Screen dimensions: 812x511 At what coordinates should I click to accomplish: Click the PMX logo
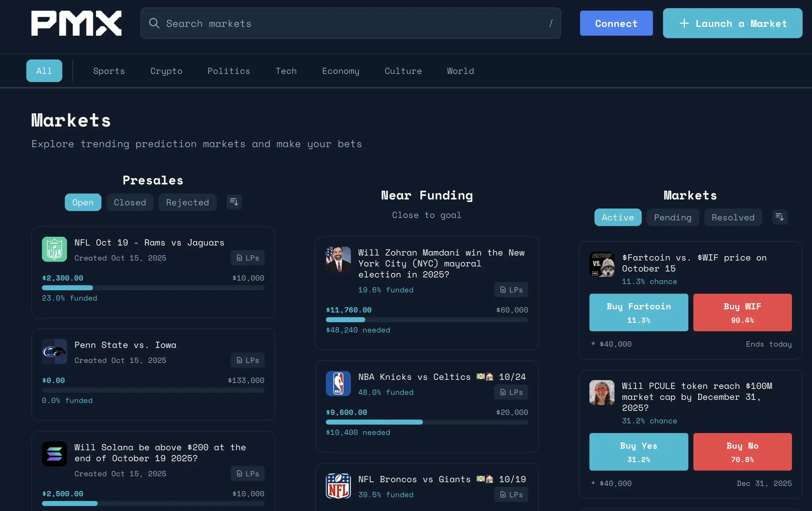click(x=76, y=23)
